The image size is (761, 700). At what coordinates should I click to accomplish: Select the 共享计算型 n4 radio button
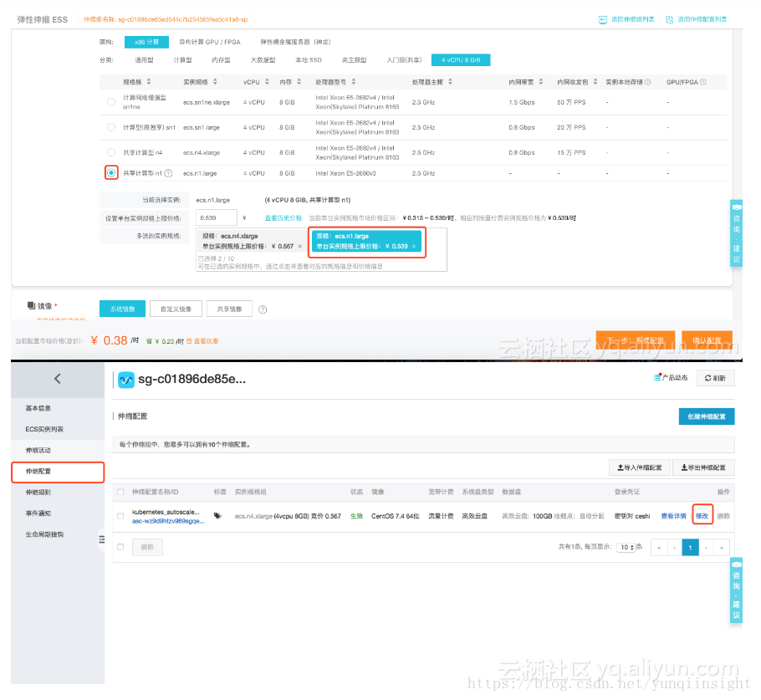(111, 152)
